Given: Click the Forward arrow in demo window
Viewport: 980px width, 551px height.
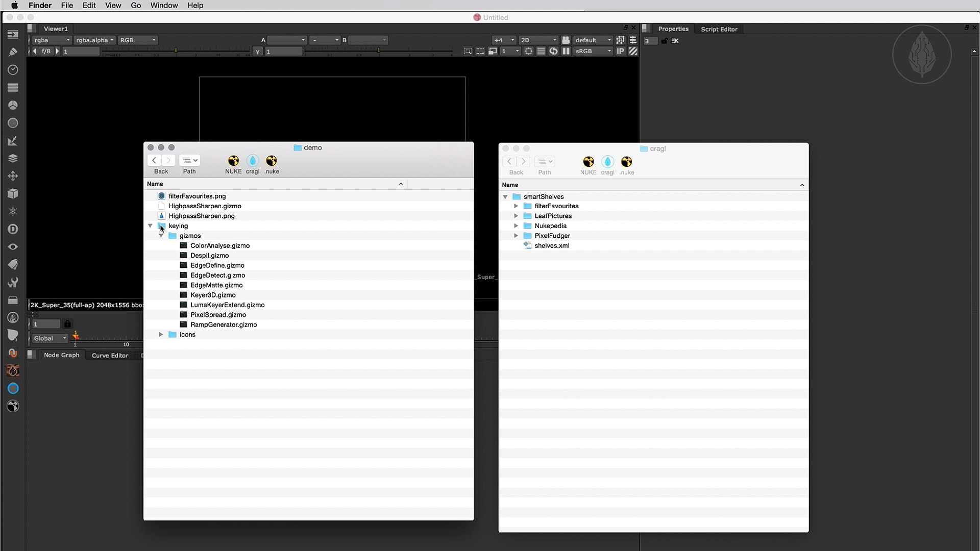Looking at the screenshot, I should (x=168, y=160).
